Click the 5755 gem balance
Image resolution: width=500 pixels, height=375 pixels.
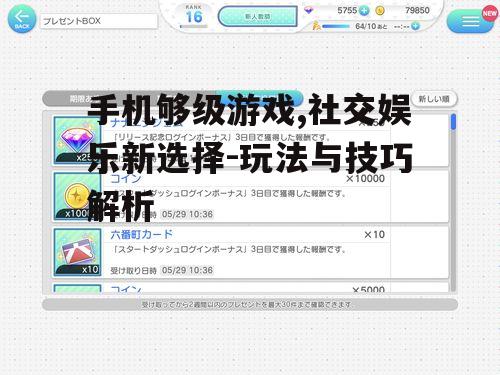(347, 10)
